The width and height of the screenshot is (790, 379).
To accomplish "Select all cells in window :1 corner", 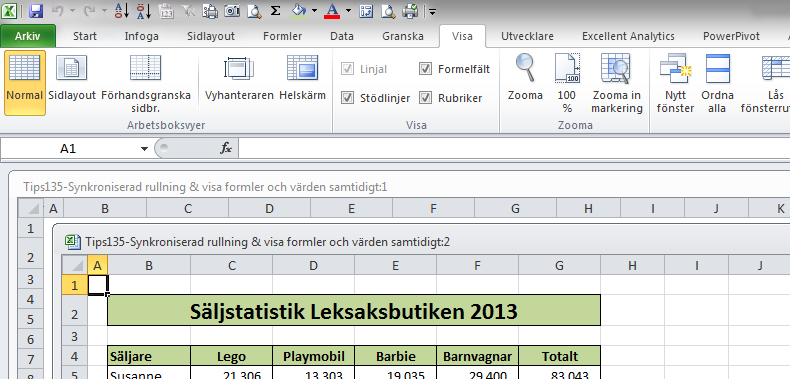I will click(30, 208).
